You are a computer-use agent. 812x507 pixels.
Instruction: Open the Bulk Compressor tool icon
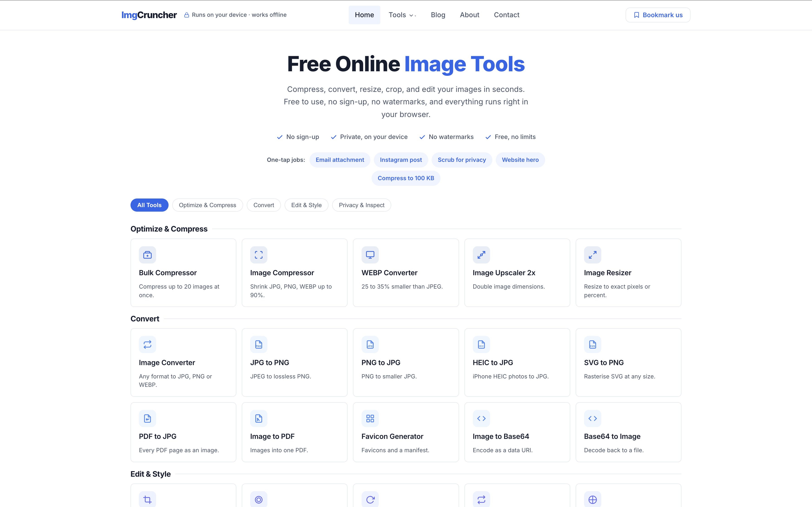tap(147, 255)
